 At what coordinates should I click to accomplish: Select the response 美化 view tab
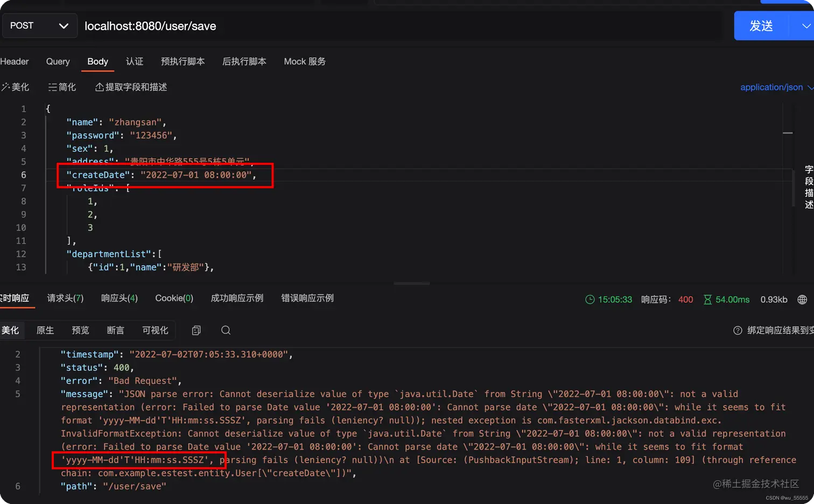[x=10, y=330]
